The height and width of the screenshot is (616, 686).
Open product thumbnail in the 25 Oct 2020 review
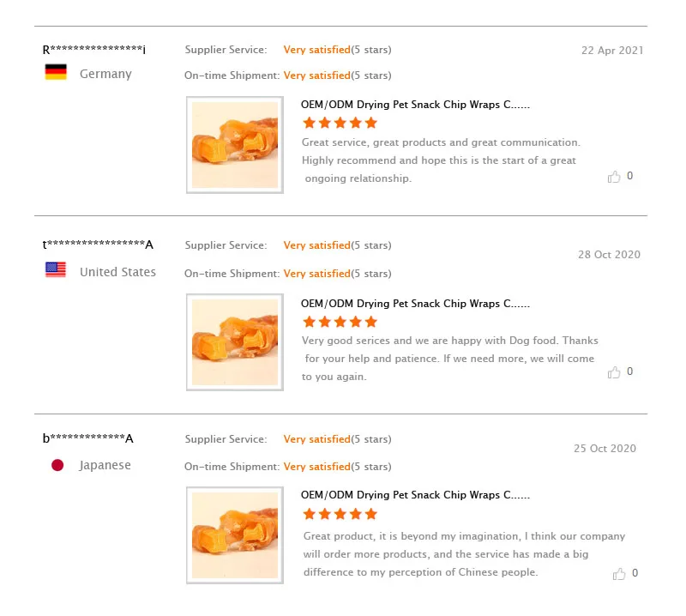235,535
